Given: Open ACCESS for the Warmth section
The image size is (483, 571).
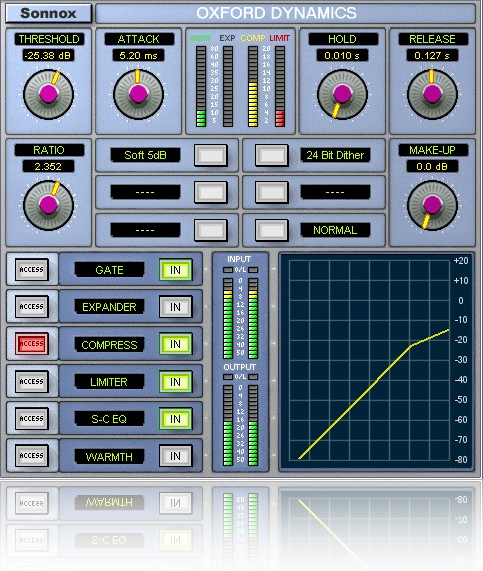Looking at the screenshot, I should click(x=32, y=456).
